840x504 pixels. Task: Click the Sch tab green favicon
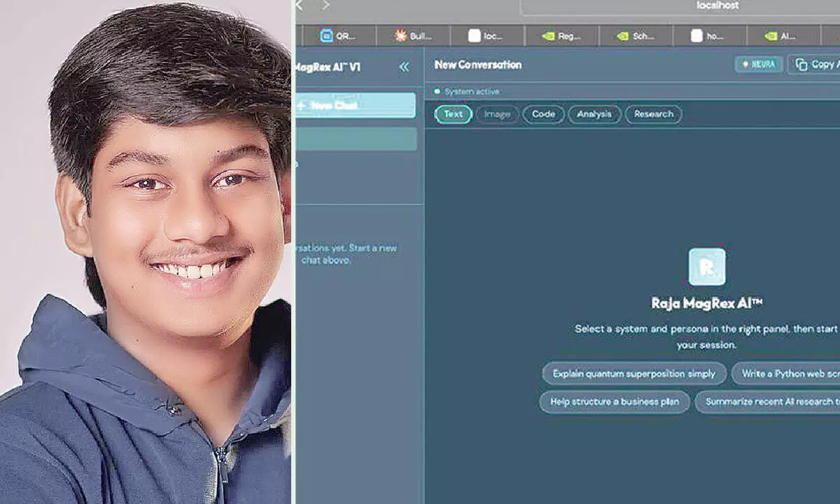(x=622, y=36)
